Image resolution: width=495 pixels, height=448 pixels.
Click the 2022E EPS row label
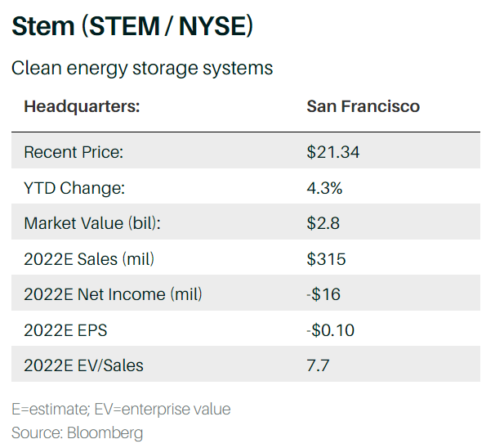click(65, 330)
